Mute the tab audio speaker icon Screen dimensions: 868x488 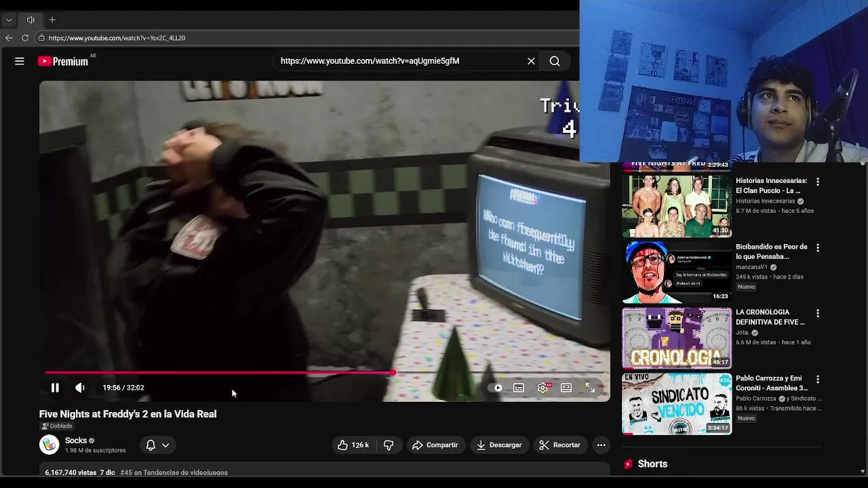tap(31, 20)
